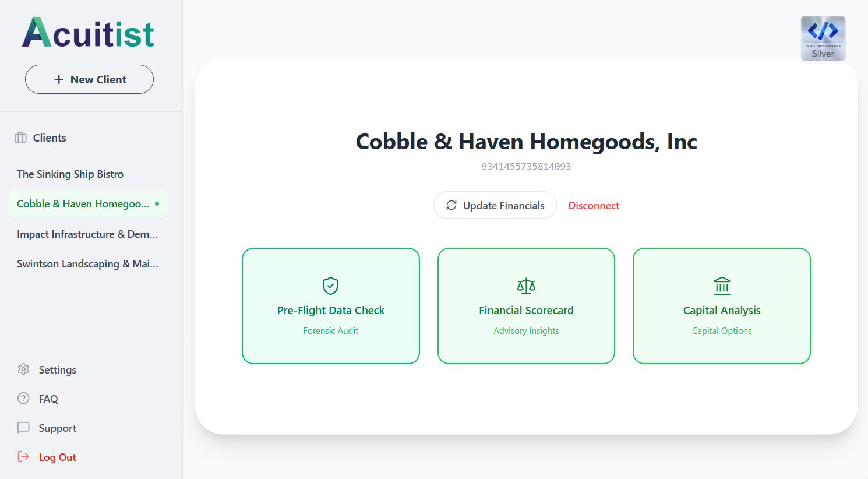
Task: Select the Pre-Flight Data Check shield icon
Action: click(330, 286)
